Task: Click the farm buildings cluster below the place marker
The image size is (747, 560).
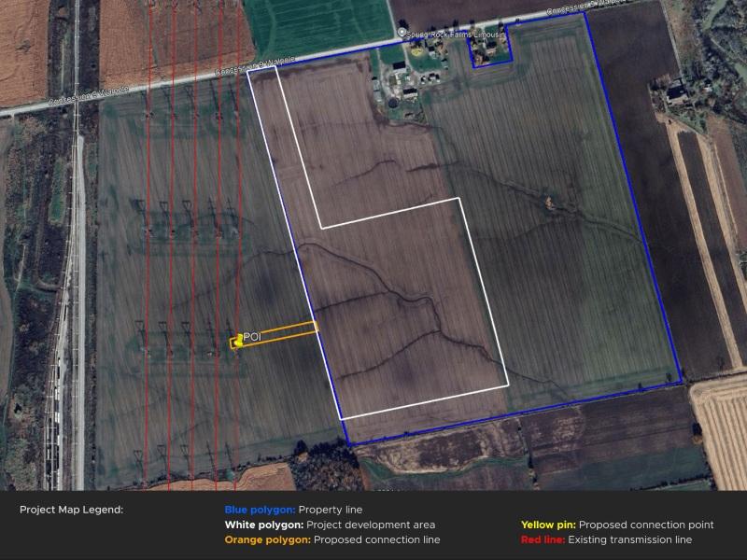Action: (x=402, y=79)
